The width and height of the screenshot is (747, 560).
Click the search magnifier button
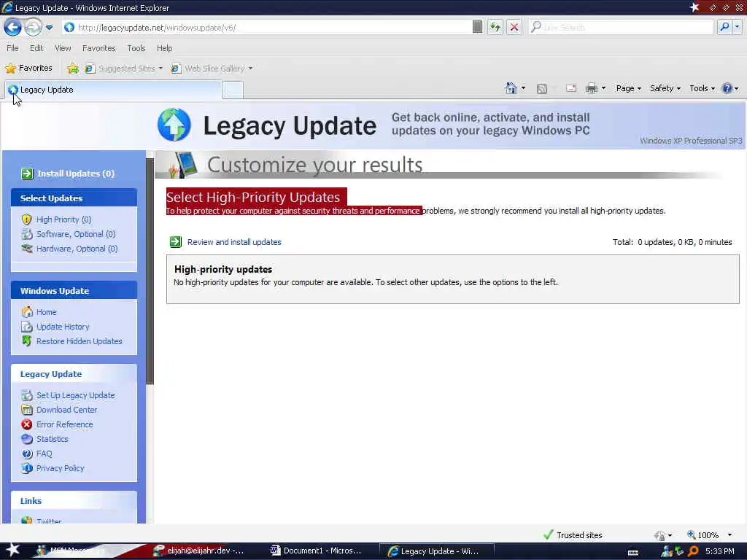coord(724,27)
